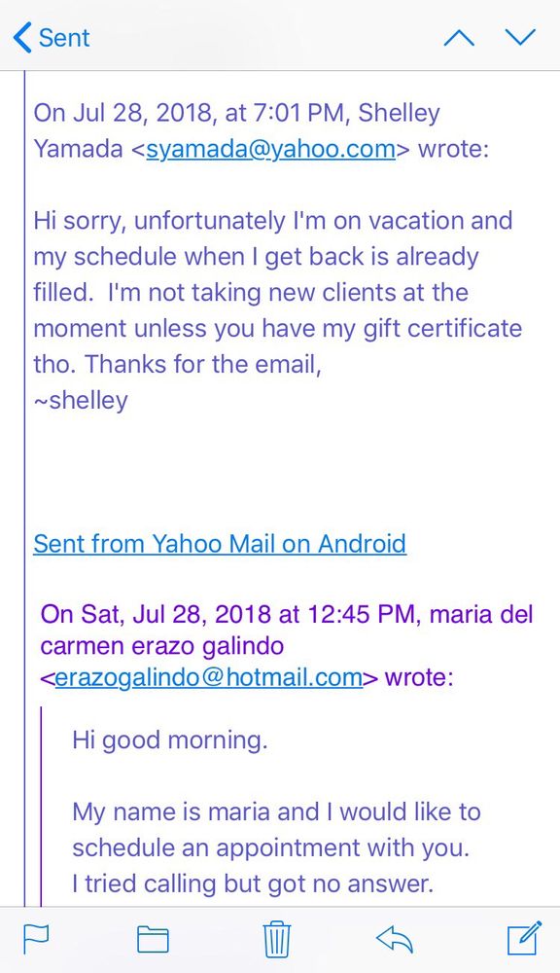Tap the ~shelley signature line
Viewport: 560px width, 973px height.
(81, 400)
